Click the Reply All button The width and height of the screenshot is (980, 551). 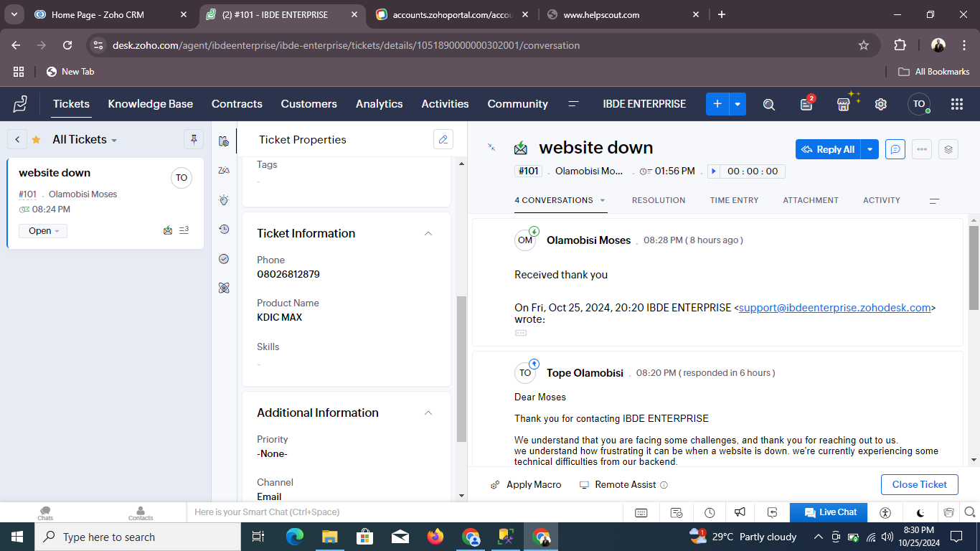tap(828, 149)
